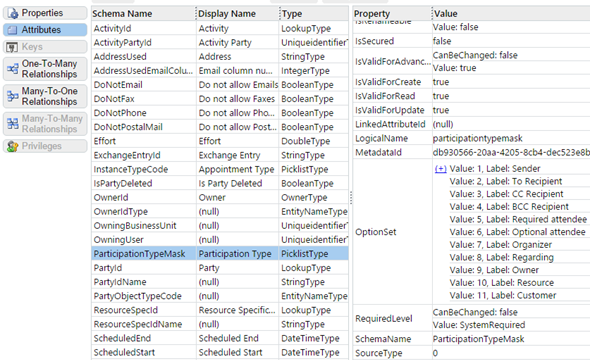The width and height of the screenshot is (590, 360).
Task: Collapse the OptionSet values with (+) toggle
Action: point(441,169)
